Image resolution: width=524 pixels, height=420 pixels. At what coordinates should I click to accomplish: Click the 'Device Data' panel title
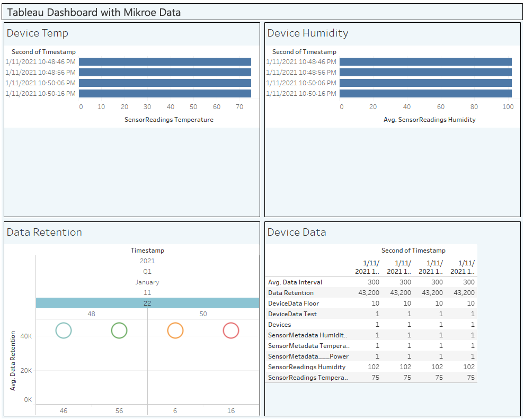point(297,232)
